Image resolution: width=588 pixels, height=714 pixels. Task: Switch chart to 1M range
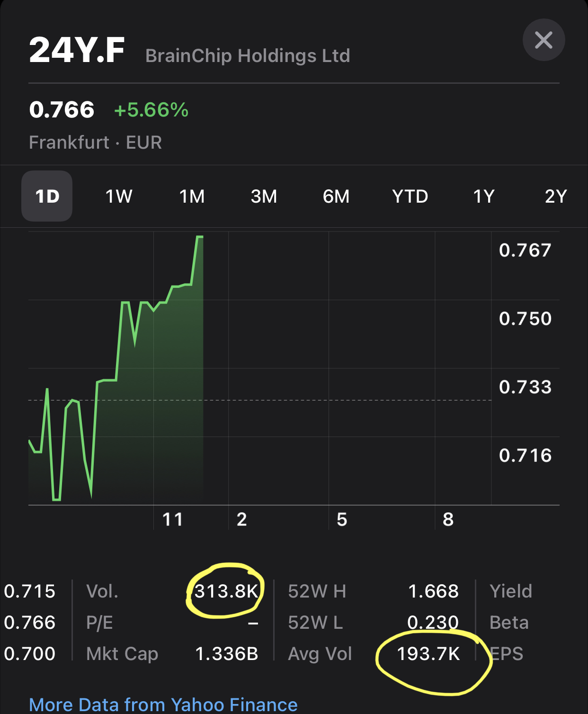coord(192,196)
